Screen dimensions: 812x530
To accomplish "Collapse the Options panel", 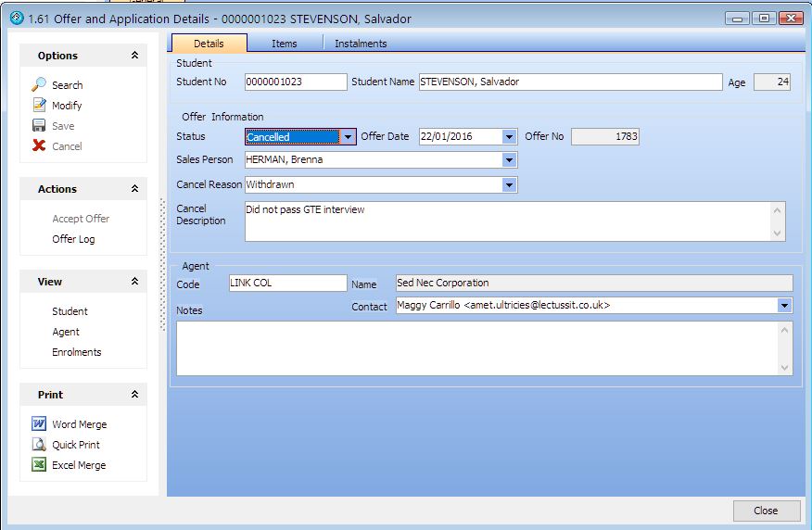I will point(134,56).
